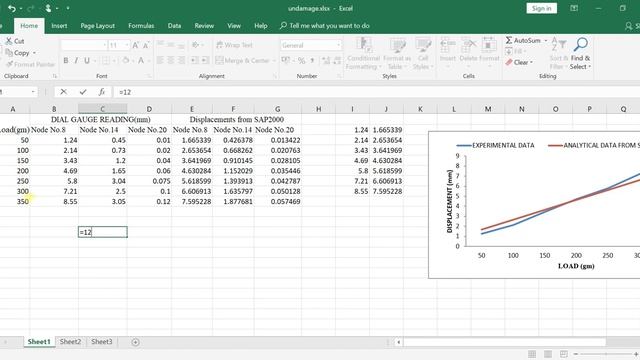This screenshot has height=360, width=640.
Task: Click Tell me what you want to do
Action: click(325, 26)
